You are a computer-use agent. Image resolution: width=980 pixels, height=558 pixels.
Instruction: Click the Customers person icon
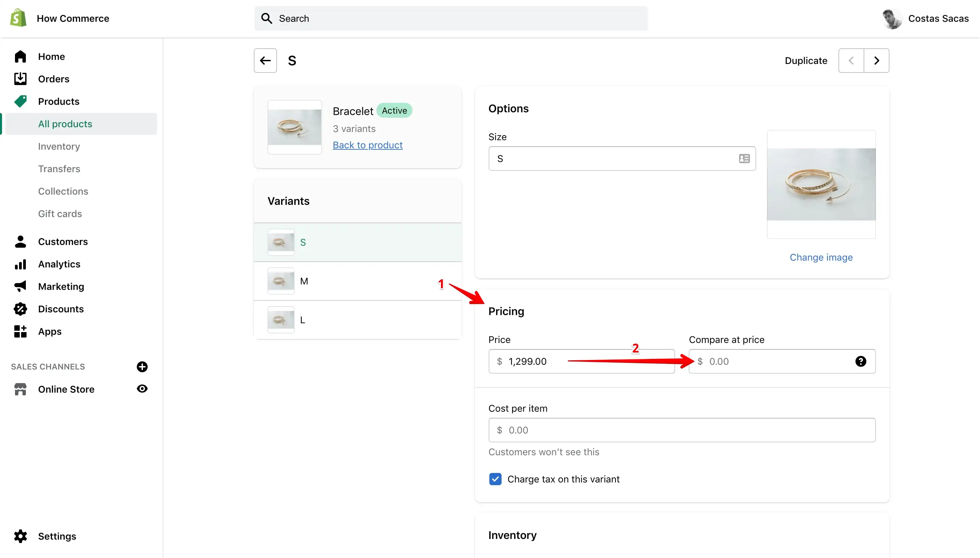point(20,242)
